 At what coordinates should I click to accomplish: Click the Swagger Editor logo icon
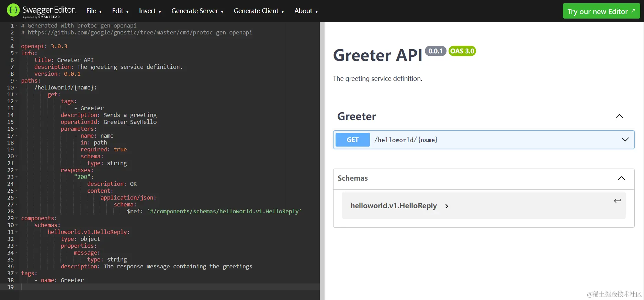13,10
